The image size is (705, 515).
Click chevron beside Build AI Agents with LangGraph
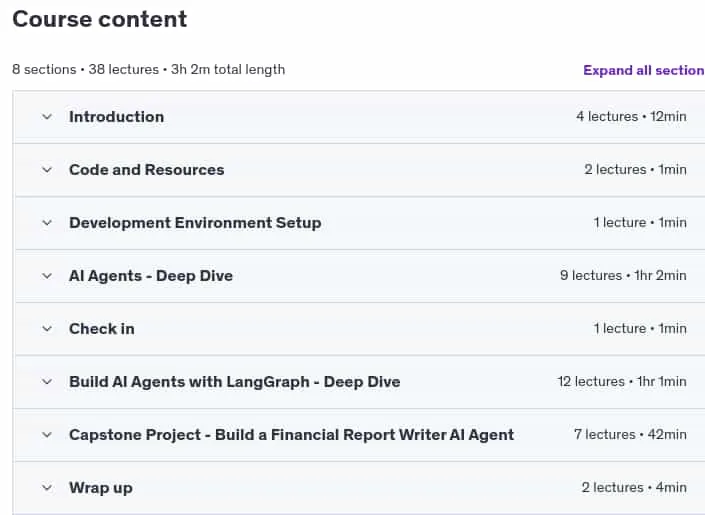tap(47, 382)
